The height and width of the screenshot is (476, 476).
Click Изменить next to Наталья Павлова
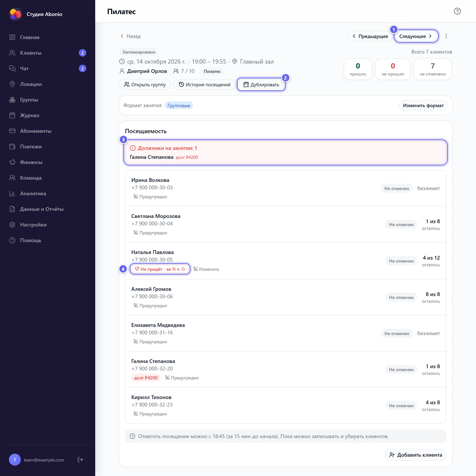coord(206,269)
